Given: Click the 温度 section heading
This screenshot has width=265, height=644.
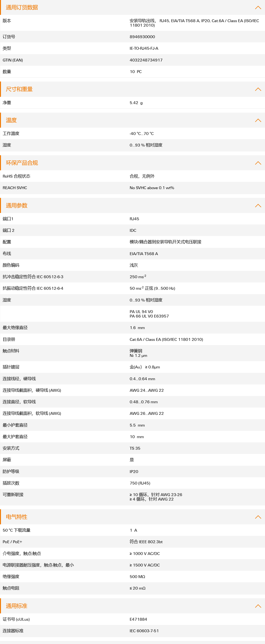Looking at the screenshot, I should point(11,120).
